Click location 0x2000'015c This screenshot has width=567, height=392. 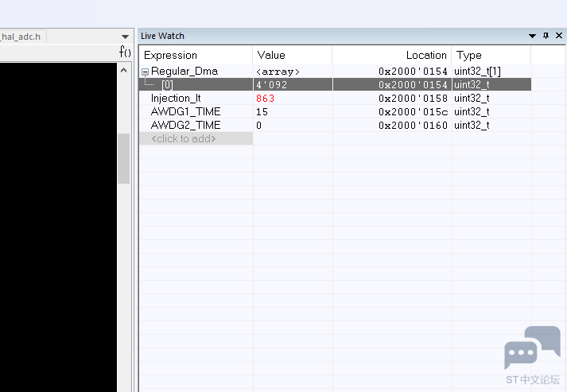tap(413, 112)
